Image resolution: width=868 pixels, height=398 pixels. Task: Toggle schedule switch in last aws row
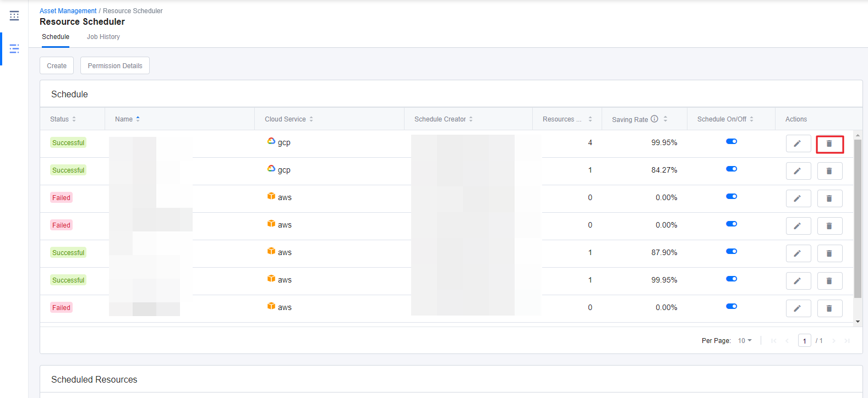pos(731,307)
